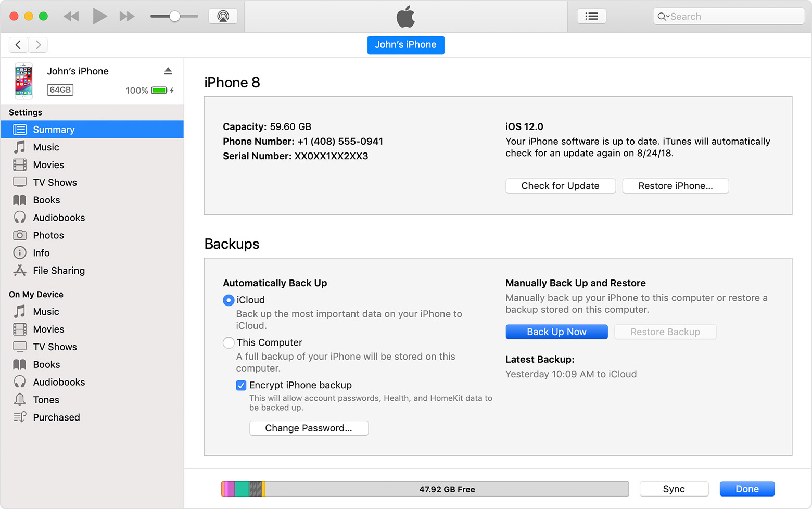
Task: Click the Tones bell icon
Action: [x=20, y=400]
